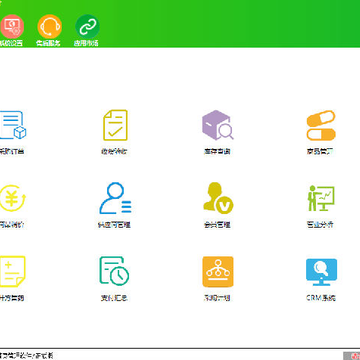Open the green chain-link app market icon
Image resolution: width=360 pixels, height=360 pixels.
pyautogui.click(x=87, y=26)
